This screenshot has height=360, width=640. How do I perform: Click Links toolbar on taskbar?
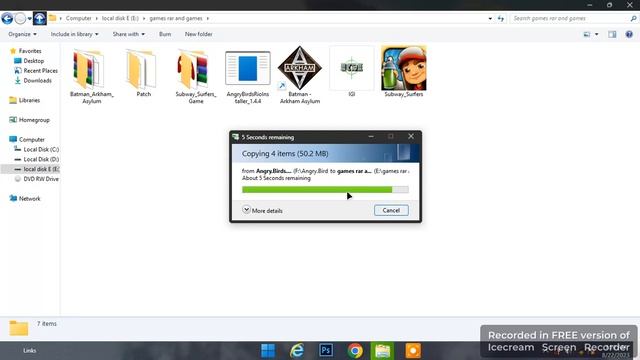pyautogui.click(x=29, y=350)
